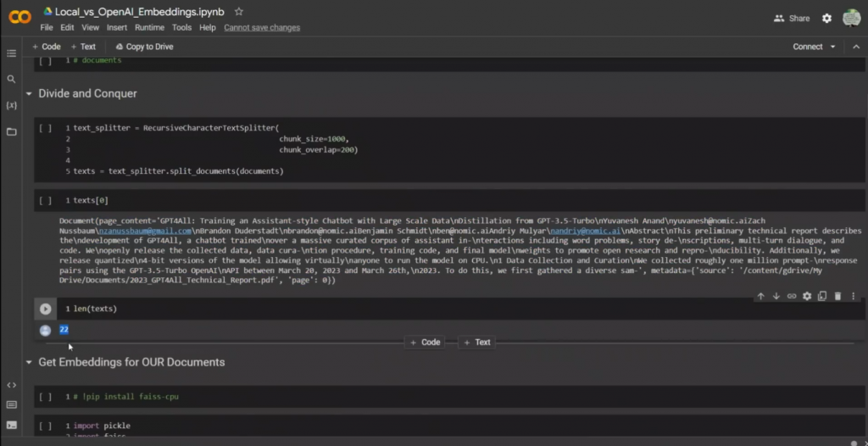Click Copy to Drive
Screen dimensions: 868x446
click(x=144, y=47)
